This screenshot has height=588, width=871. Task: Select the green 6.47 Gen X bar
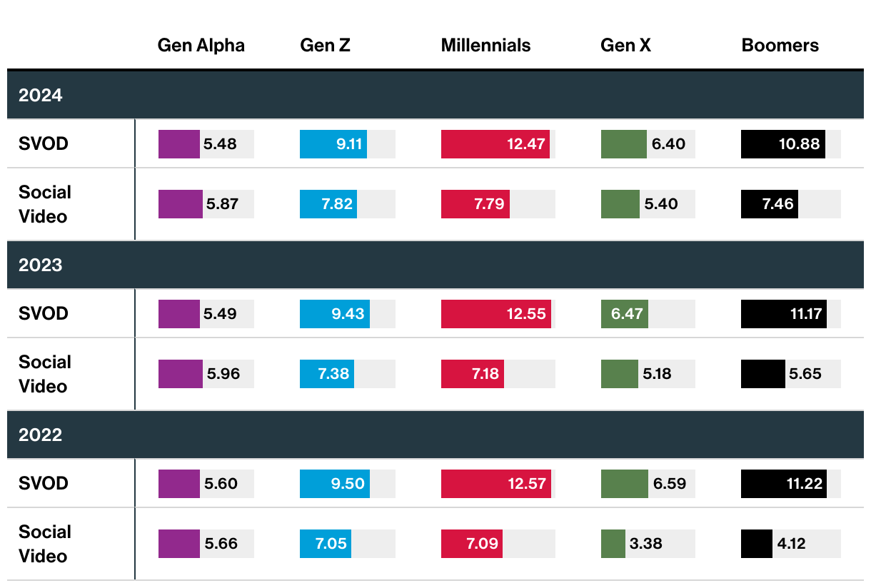point(624,314)
